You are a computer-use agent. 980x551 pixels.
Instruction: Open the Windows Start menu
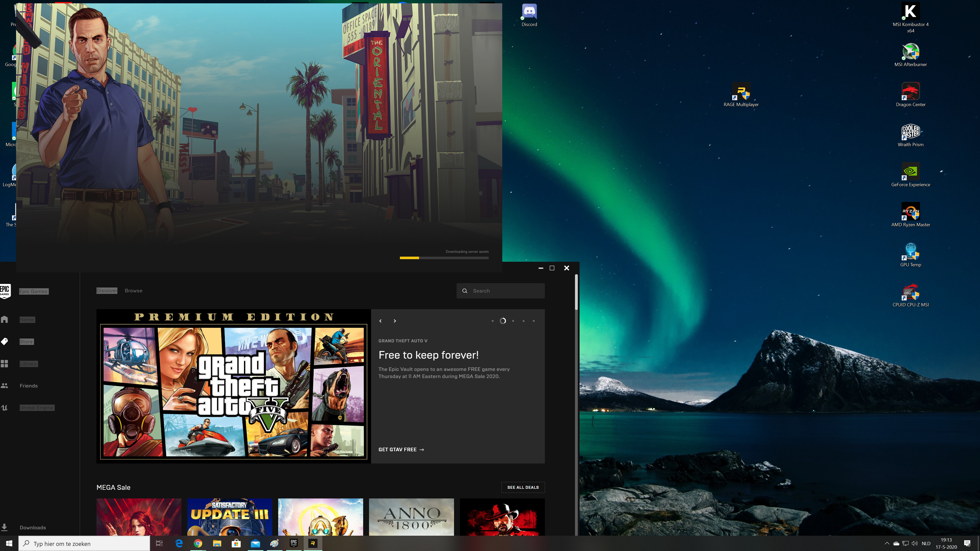[9, 543]
